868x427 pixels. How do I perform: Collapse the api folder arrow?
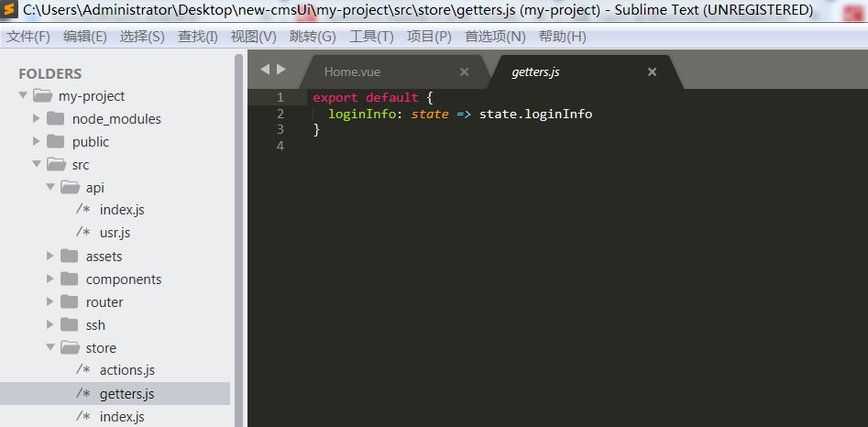(50, 187)
